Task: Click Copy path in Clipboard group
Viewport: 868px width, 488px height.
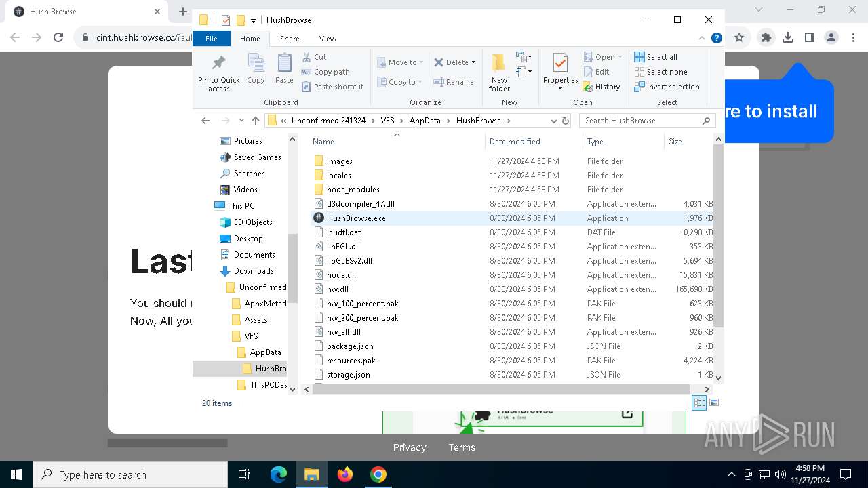Action: [325, 72]
